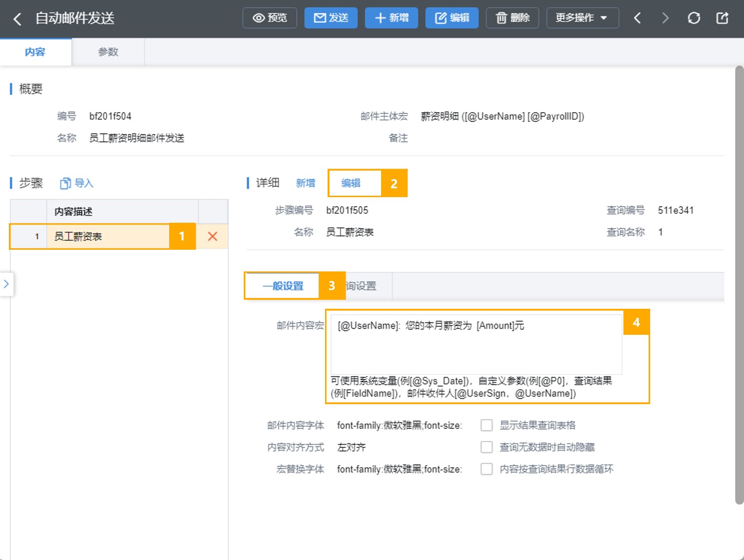Screen dimensions: 744x560
Task: Click the 内容描述 column header
Action: (122, 211)
